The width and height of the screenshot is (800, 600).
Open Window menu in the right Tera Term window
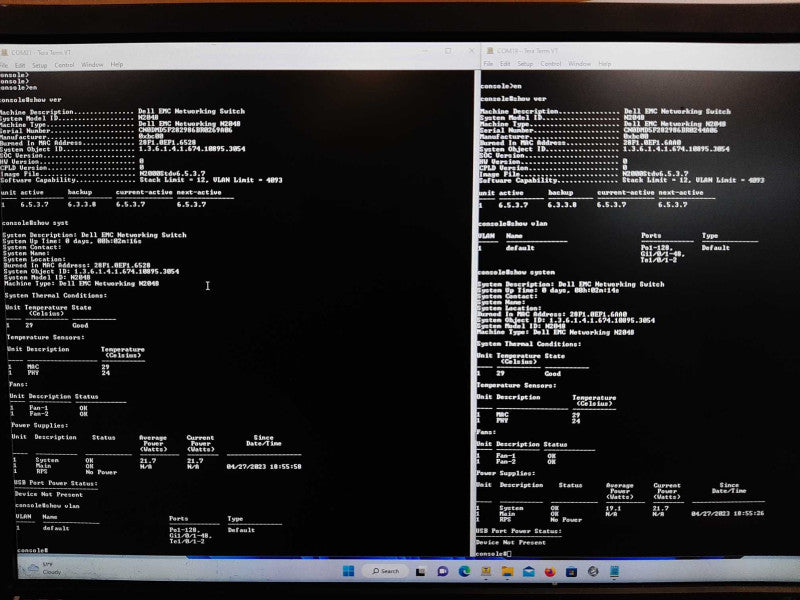pos(579,64)
